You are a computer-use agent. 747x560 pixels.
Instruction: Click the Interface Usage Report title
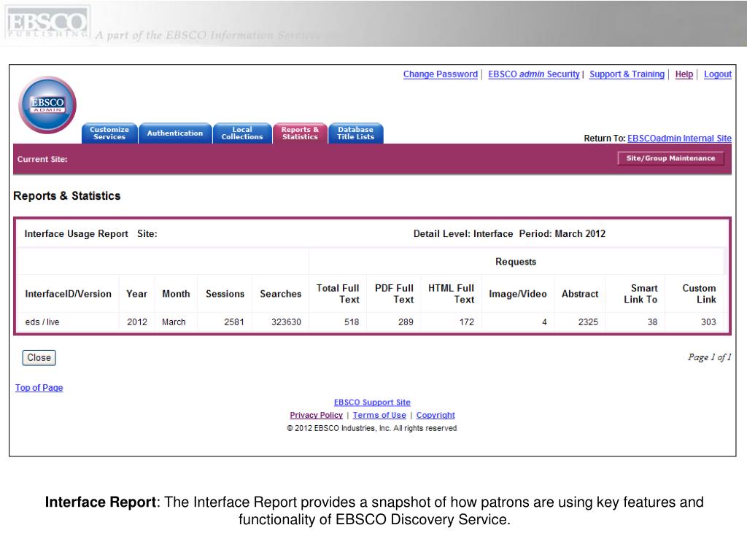(x=76, y=234)
